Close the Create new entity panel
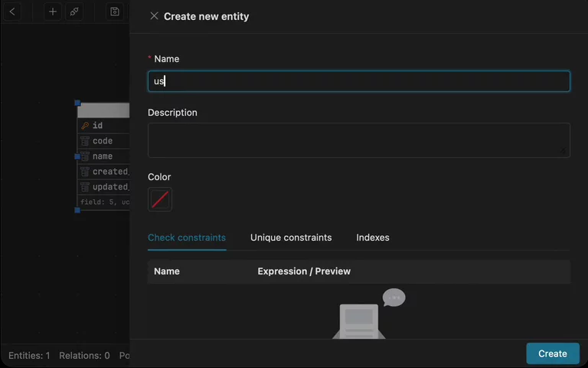Screen dimensions: 588x368 pos(154,16)
